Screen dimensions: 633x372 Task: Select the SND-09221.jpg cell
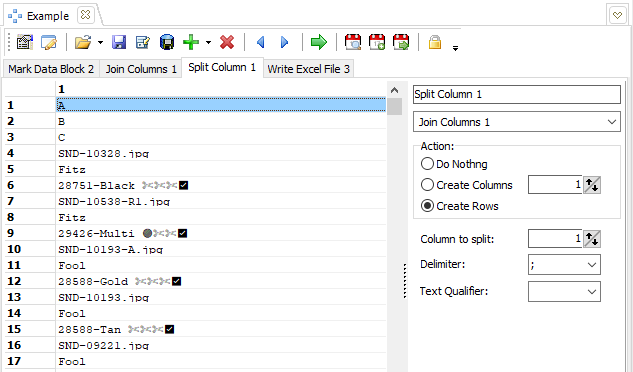coord(221,345)
